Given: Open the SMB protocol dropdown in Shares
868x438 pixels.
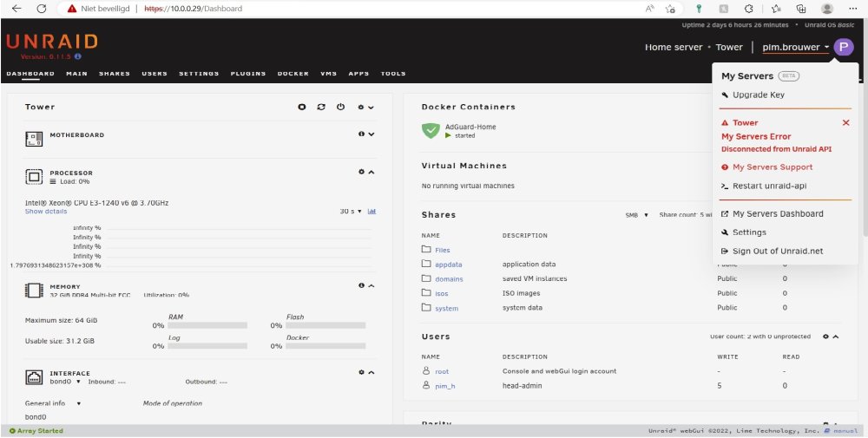Looking at the screenshot, I should [636, 214].
